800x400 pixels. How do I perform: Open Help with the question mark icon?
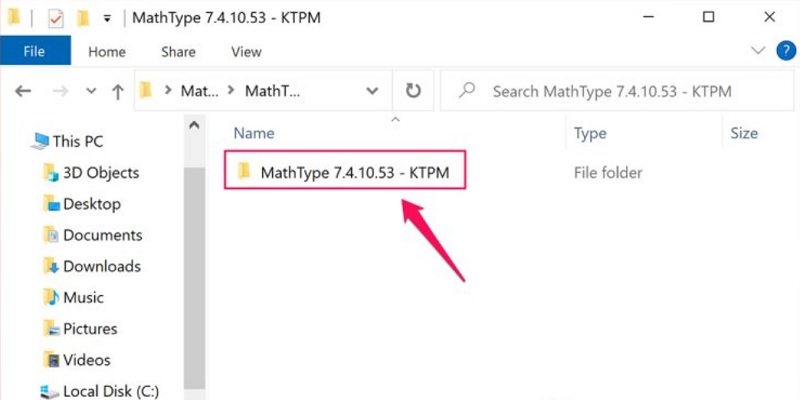pos(786,51)
